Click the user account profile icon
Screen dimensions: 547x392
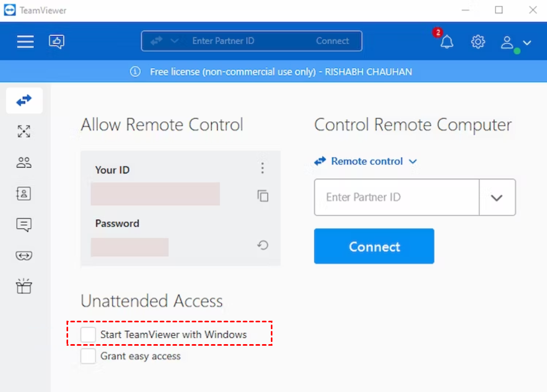coord(507,43)
